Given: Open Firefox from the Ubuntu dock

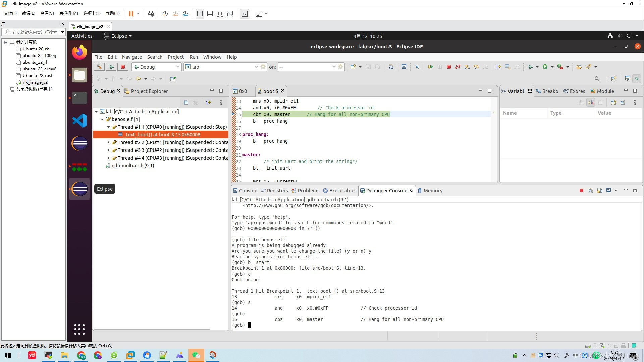Looking at the screenshot, I should click(79, 52).
